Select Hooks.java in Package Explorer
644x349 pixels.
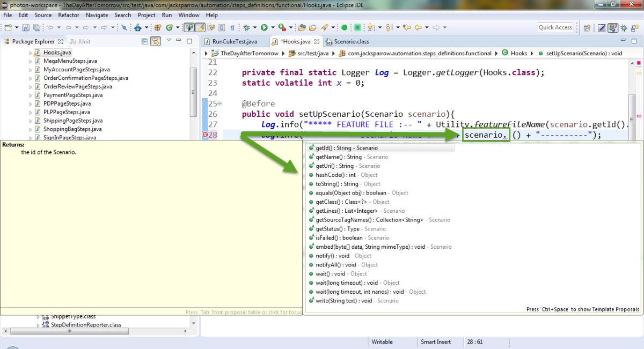(x=52, y=53)
